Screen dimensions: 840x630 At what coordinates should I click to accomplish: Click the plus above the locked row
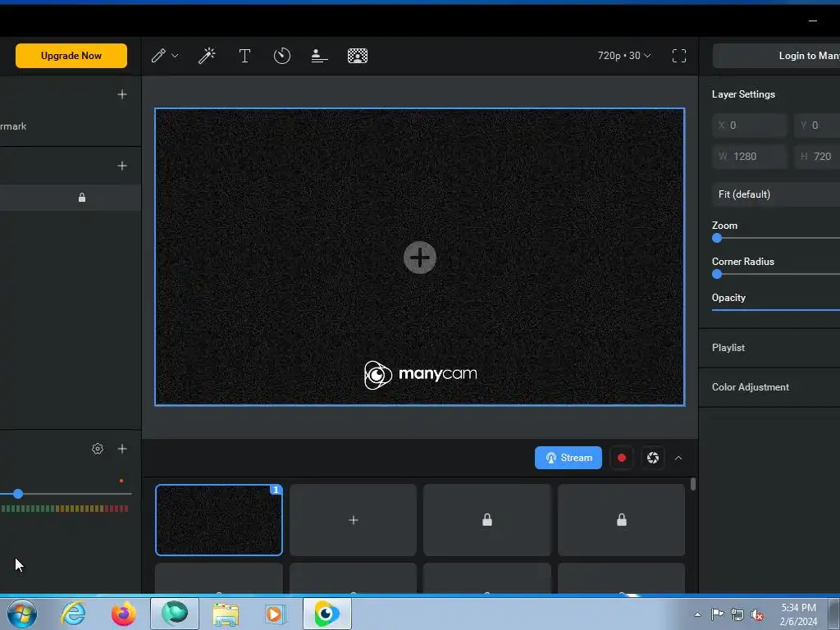click(x=122, y=166)
